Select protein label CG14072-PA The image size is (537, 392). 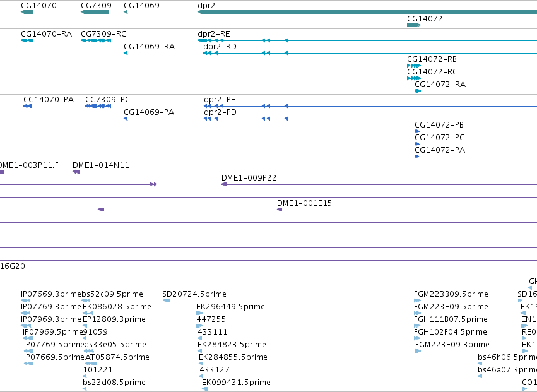coord(440,150)
